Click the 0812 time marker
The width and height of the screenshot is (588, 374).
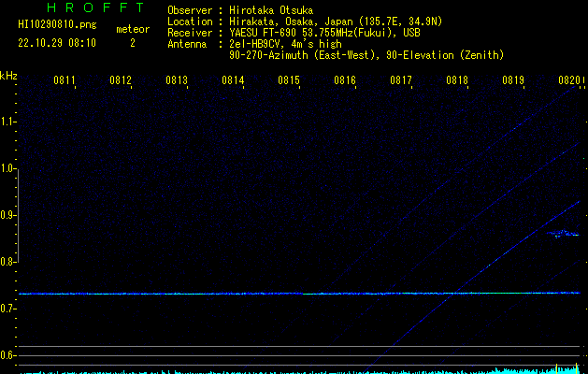(121, 80)
